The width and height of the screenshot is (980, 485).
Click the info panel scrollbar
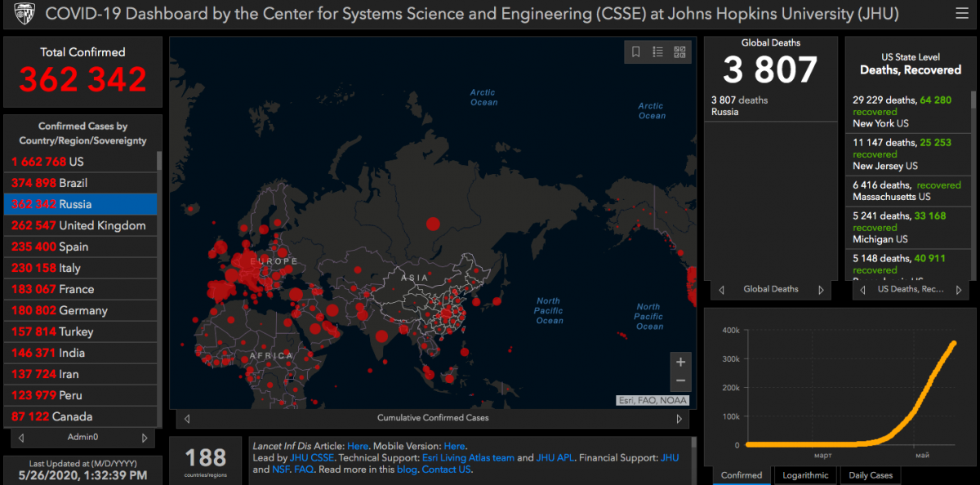[x=693, y=443]
